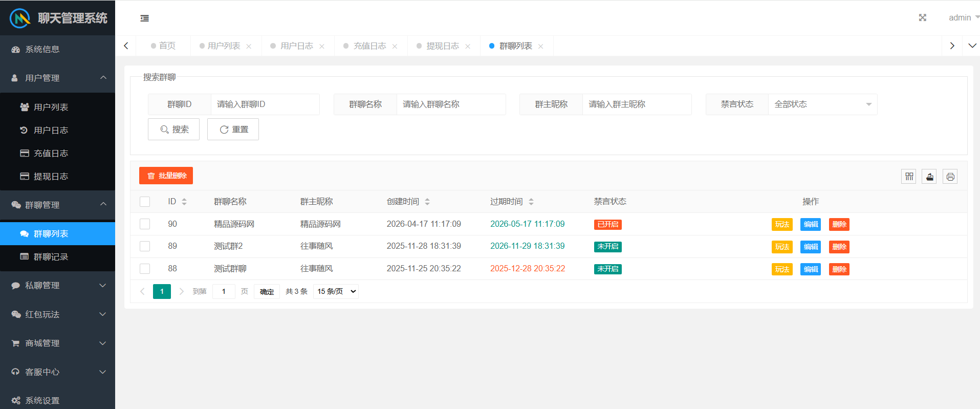Open the column filter icon above the table
Image resolution: width=980 pixels, height=409 pixels.
coord(909,177)
